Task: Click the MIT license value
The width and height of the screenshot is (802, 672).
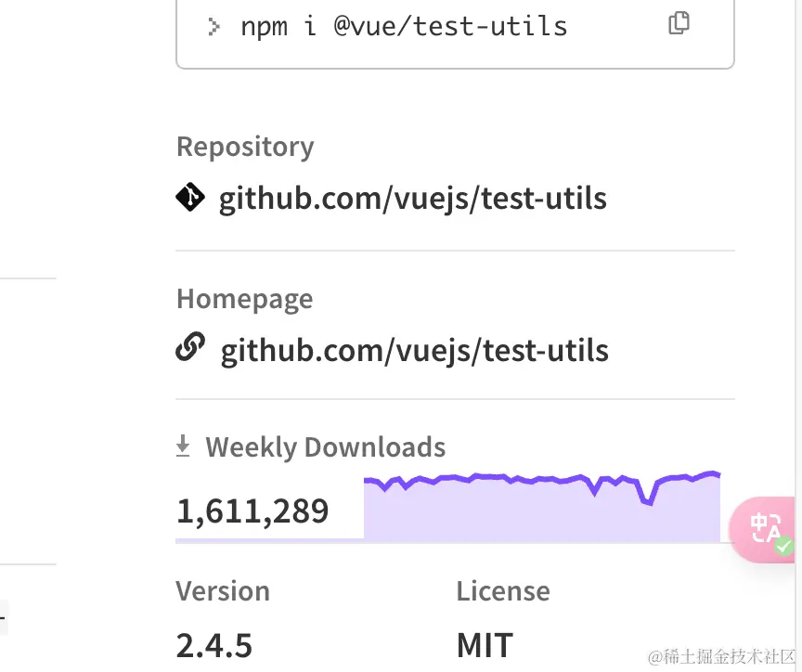Action: tap(485, 645)
